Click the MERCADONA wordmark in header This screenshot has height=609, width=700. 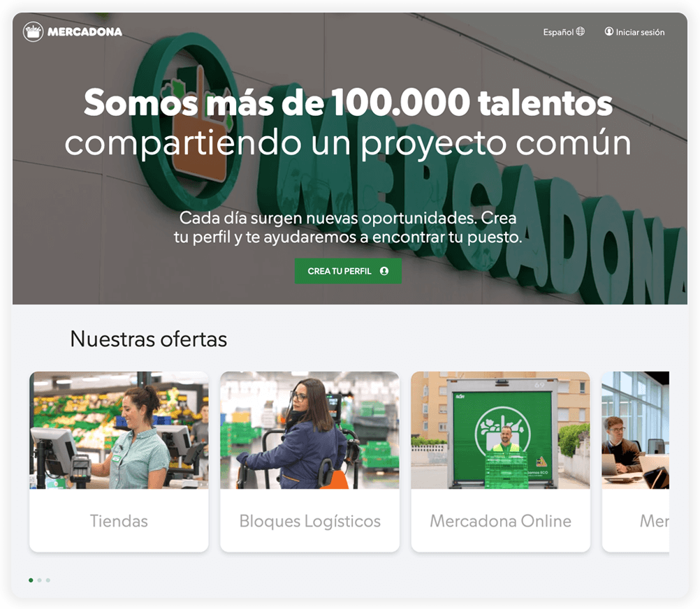coord(85,31)
